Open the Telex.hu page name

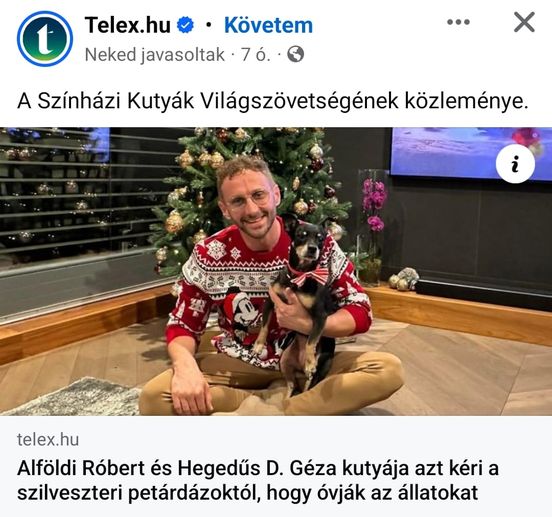[128, 25]
